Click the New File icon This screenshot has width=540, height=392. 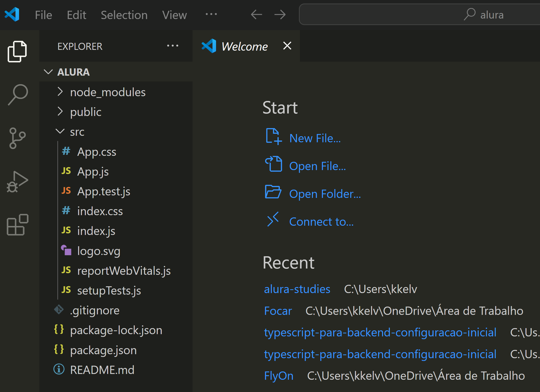coord(274,137)
